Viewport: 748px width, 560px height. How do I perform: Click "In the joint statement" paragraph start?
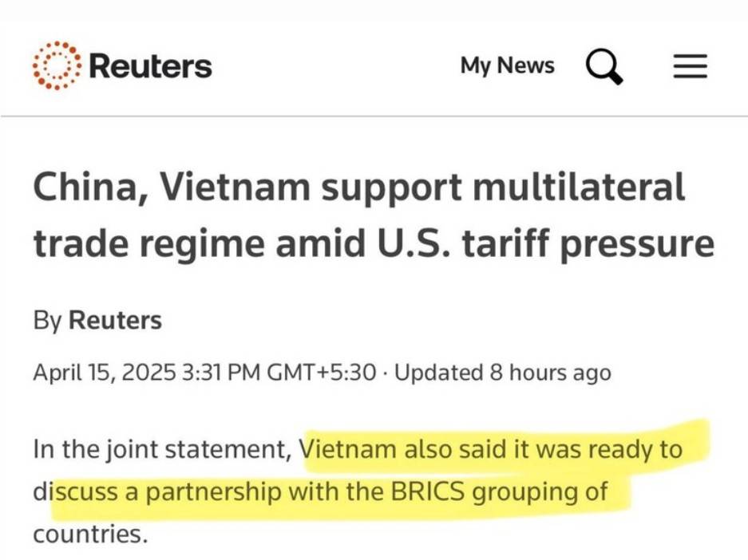click(x=162, y=449)
